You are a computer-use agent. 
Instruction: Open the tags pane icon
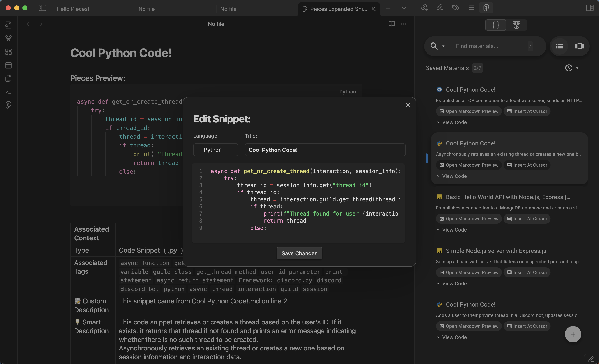pyautogui.click(x=455, y=8)
